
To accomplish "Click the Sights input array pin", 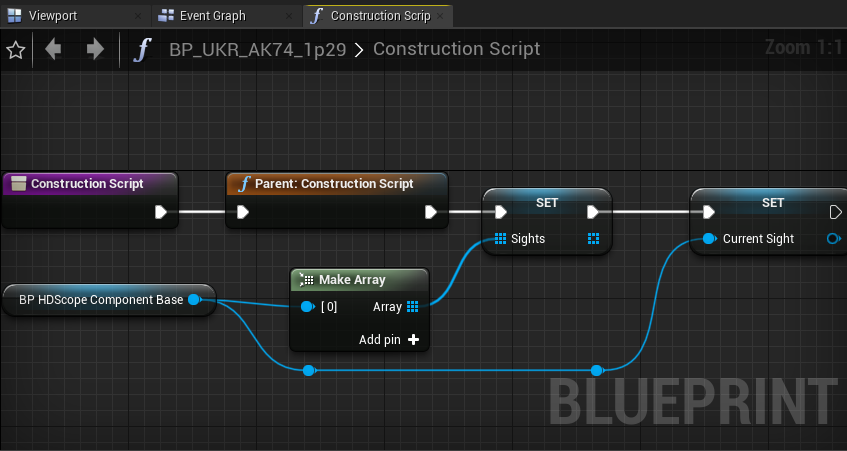I will (x=500, y=239).
